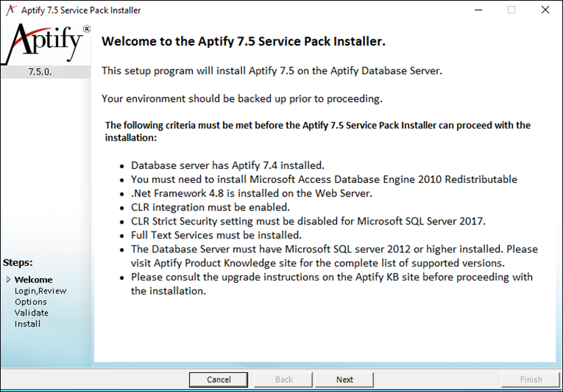Viewport: 563px width, 392px height.
Task: Close the installer window
Action: [x=545, y=10]
